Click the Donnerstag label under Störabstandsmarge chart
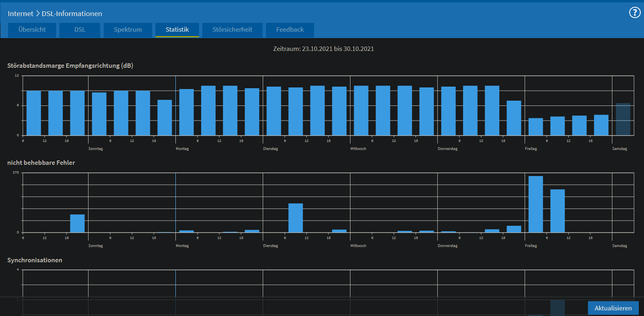The image size is (644, 316). (447, 149)
